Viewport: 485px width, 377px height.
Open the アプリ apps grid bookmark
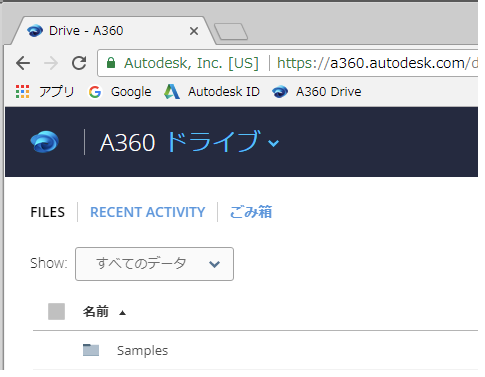[x=45, y=91]
